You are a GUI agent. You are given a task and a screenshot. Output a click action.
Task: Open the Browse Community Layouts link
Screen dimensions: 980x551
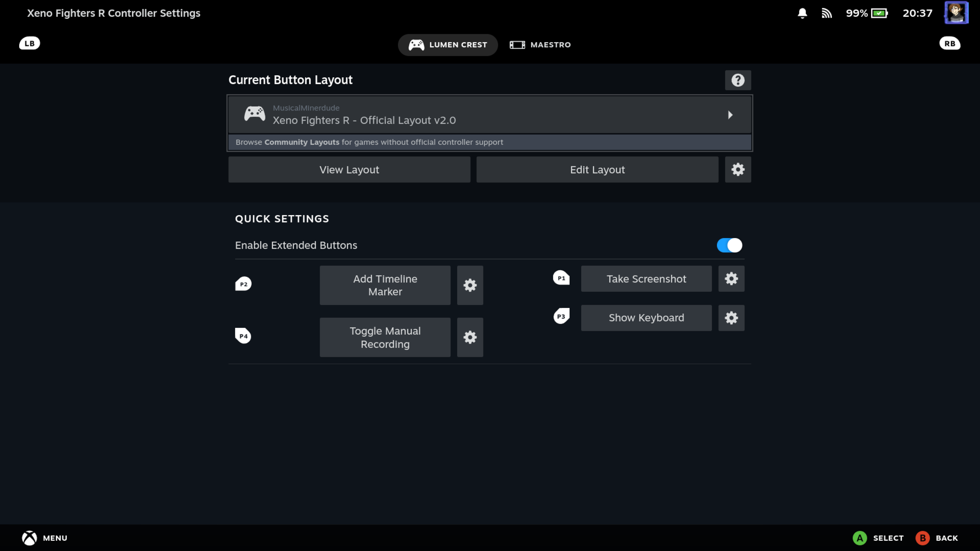(x=490, y=142)
